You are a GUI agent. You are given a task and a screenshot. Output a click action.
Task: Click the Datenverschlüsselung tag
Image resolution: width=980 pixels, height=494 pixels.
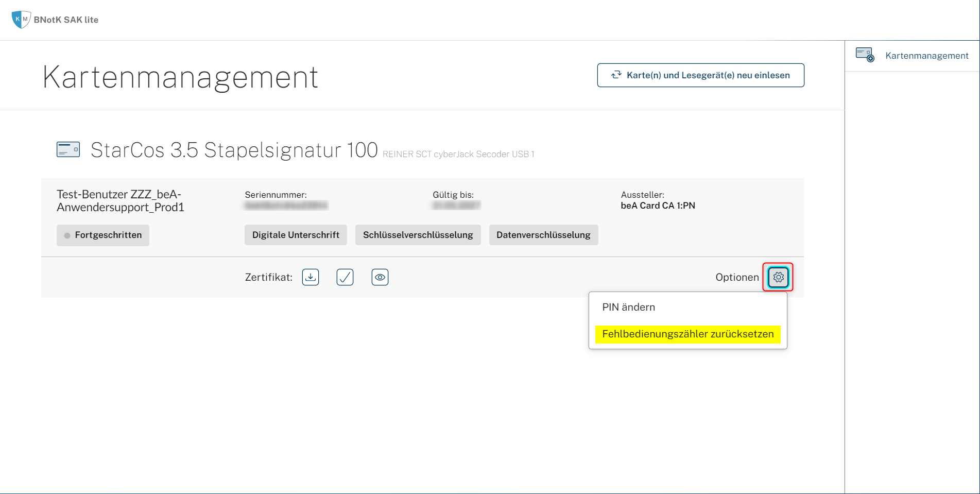[x=543, y=235]
